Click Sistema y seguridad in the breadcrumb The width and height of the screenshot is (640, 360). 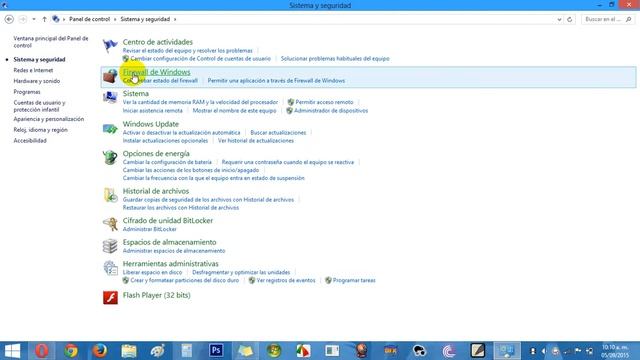pos(145,19)
